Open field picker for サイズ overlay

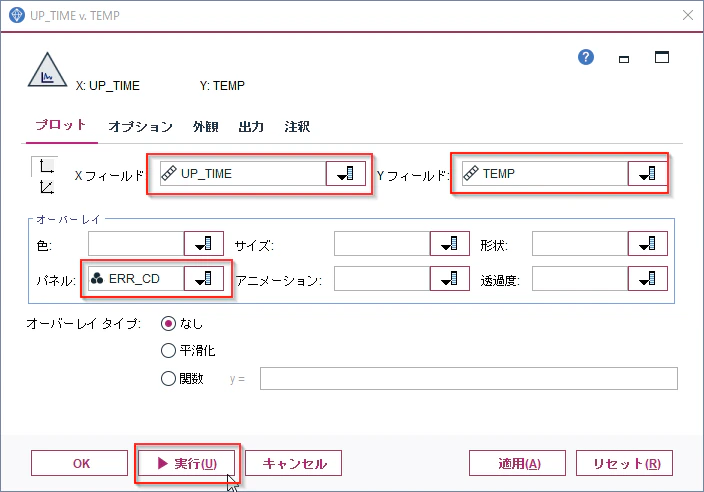tap(449, 244)
